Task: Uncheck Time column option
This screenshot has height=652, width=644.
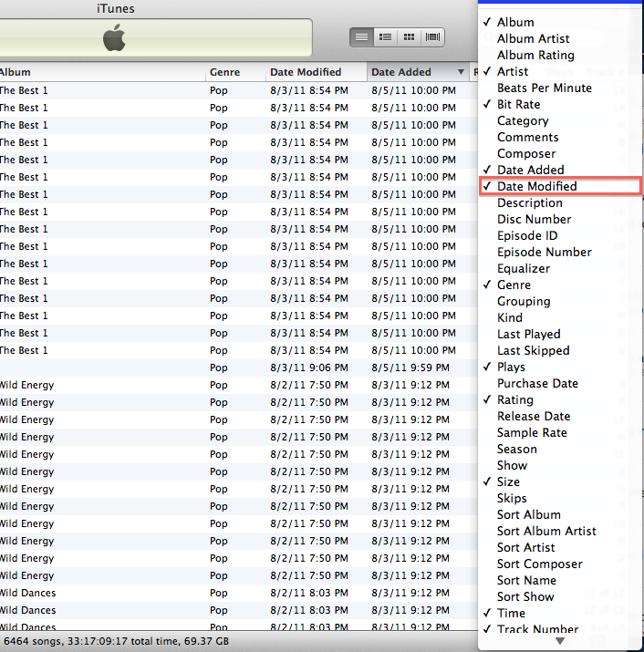Action: coord(559,614)
